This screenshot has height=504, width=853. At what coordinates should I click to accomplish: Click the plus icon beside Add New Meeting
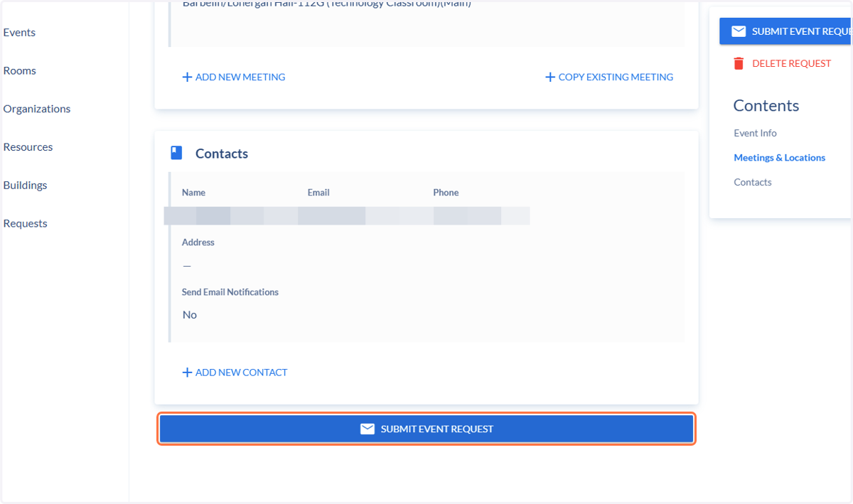[188, 77]
